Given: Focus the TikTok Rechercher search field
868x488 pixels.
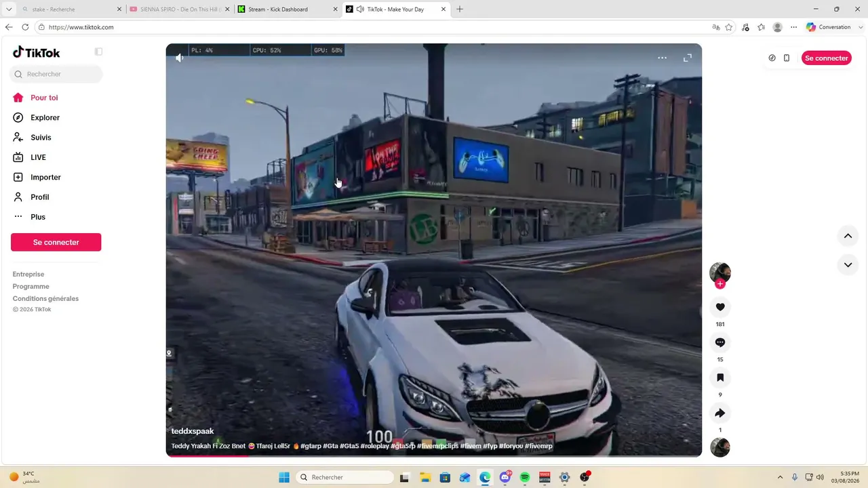Looking at the screenshot, I should click(x=56, y=74).
